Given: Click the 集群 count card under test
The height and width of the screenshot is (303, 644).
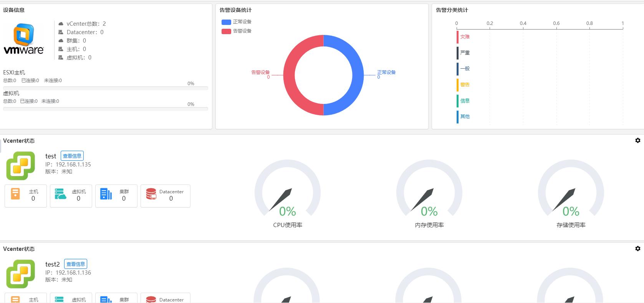Looking at the screenshot, I should (x=116, y=196).
